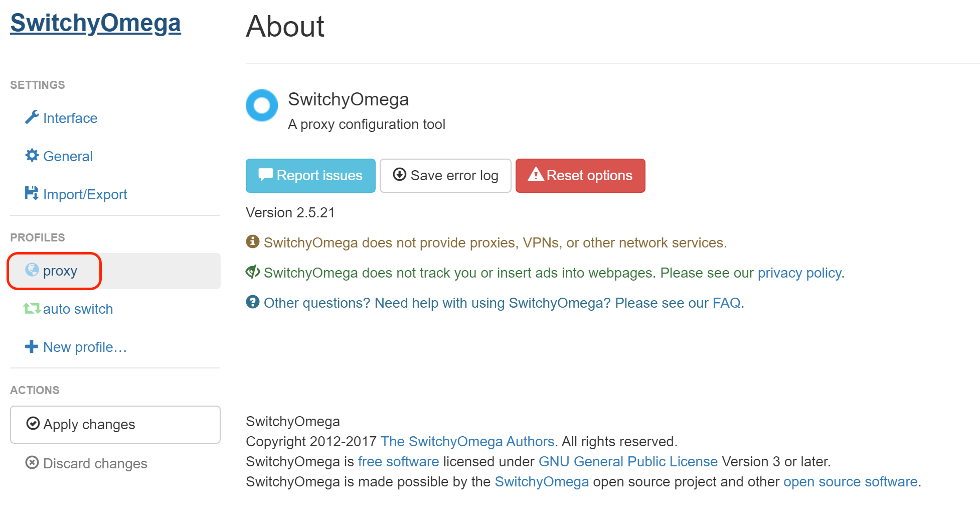Follow the GNU General Public License link
This screenshot has width=980, height=509.
click(628, 461)
